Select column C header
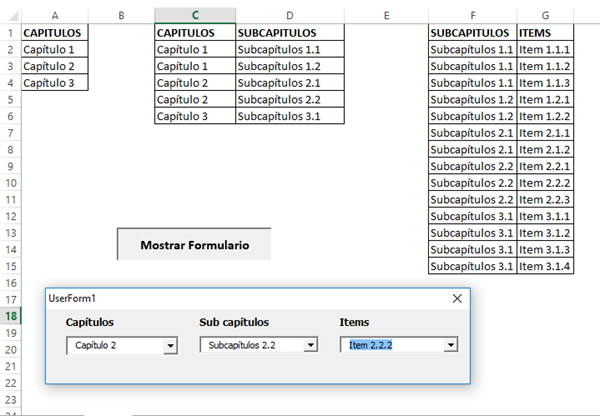Screen dimensions: 600x416 coord(194,15)
